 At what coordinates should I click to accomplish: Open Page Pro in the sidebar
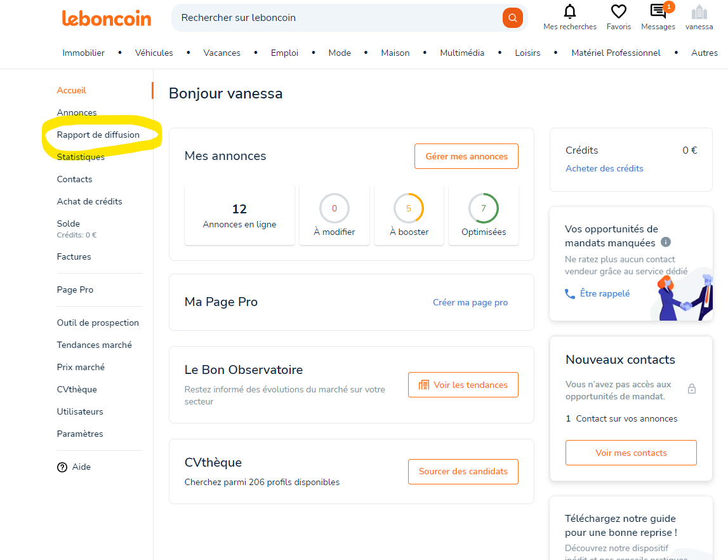75,290
